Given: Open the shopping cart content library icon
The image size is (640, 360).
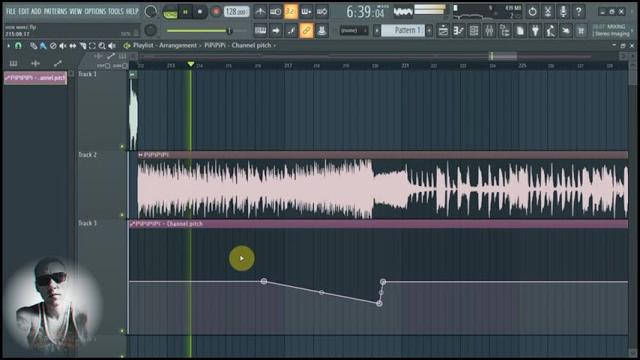Looking at the screenshot, I should (x=581, y=31).
